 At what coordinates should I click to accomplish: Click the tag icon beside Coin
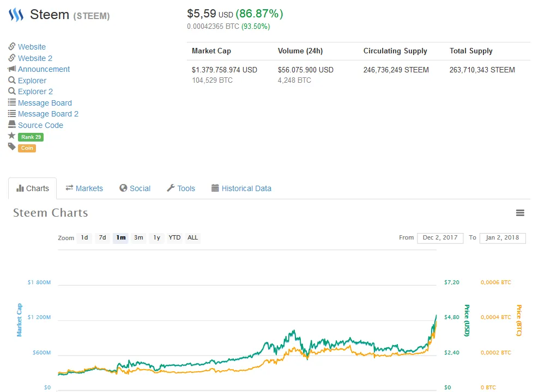(x=12, y=147)
